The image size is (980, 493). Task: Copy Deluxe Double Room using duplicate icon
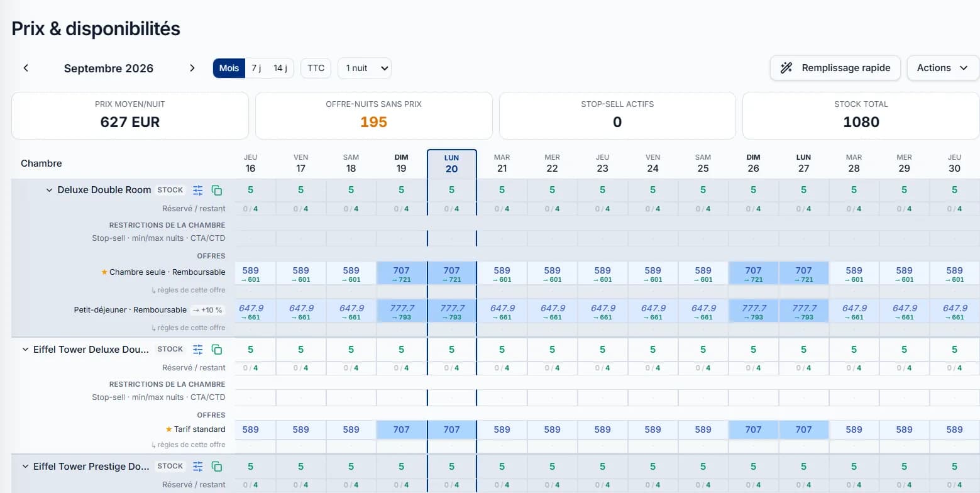217,190
